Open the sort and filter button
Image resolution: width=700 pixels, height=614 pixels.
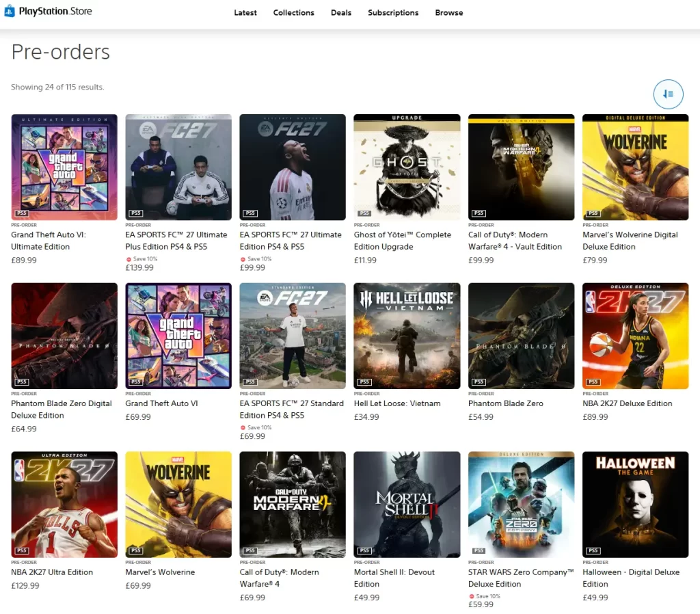[668, 94]
